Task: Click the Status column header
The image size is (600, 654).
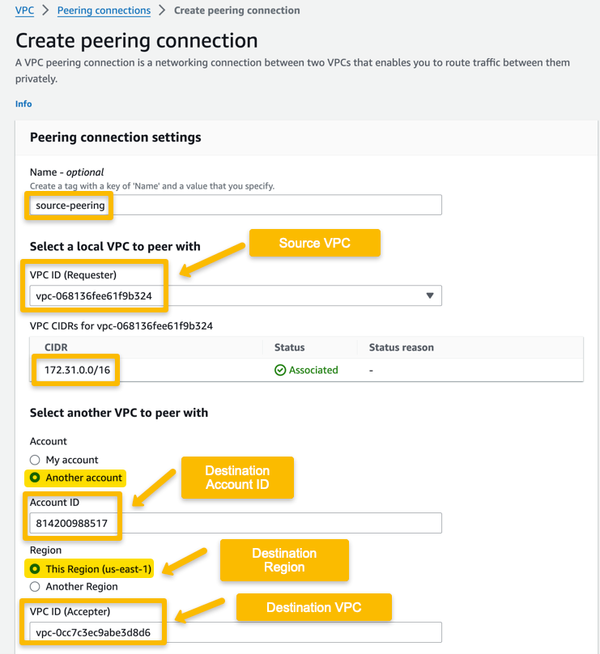Action: pos(290,348)
